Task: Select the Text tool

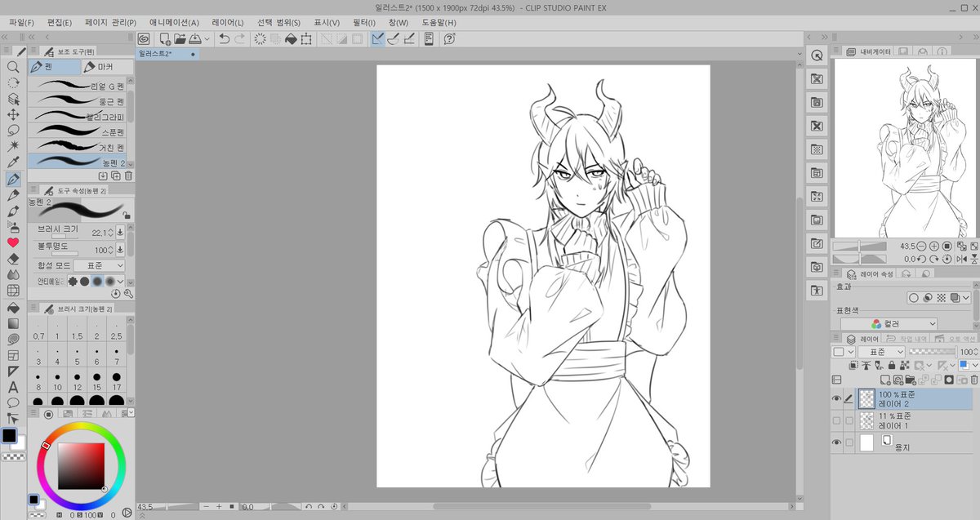Action: point(13,387)
